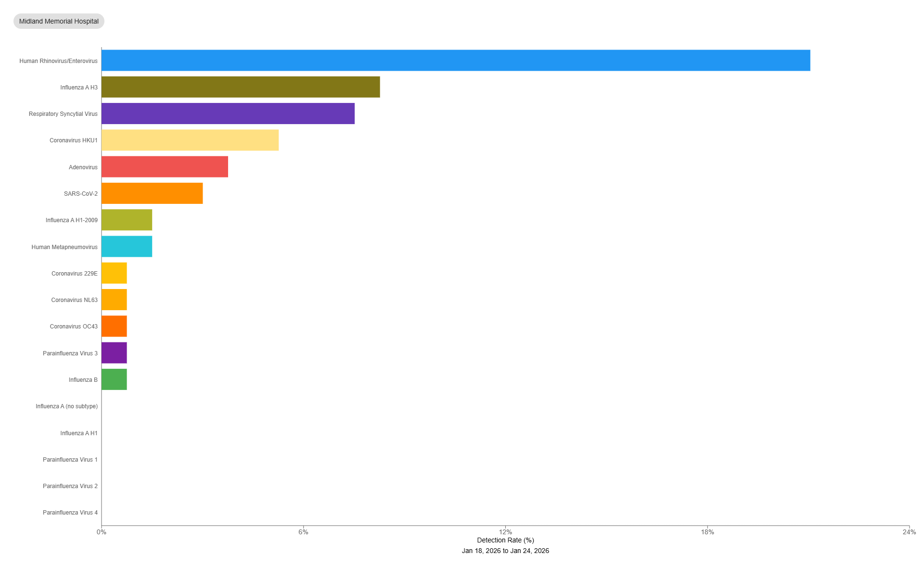Select the violet Parainfluenza Virus 3 bar
The width and height of the screenshot is (924, 579).
click(x=114, y=353)
